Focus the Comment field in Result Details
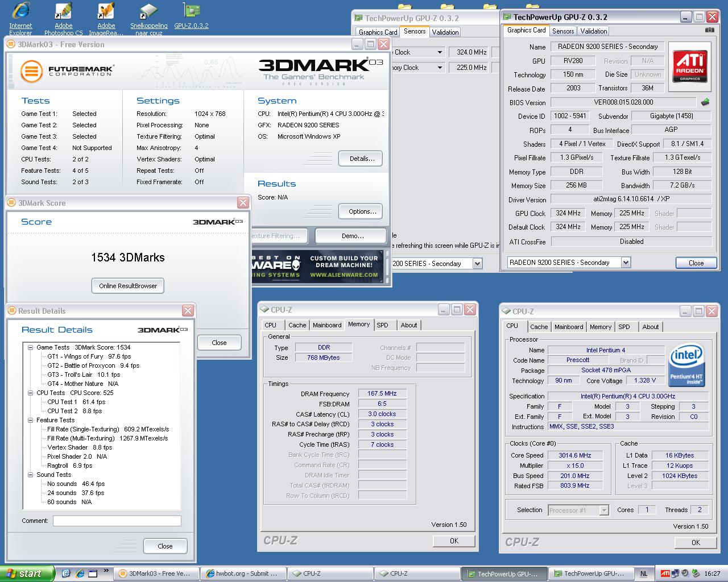This screenshot has height=582, width=728. (117, 521)
